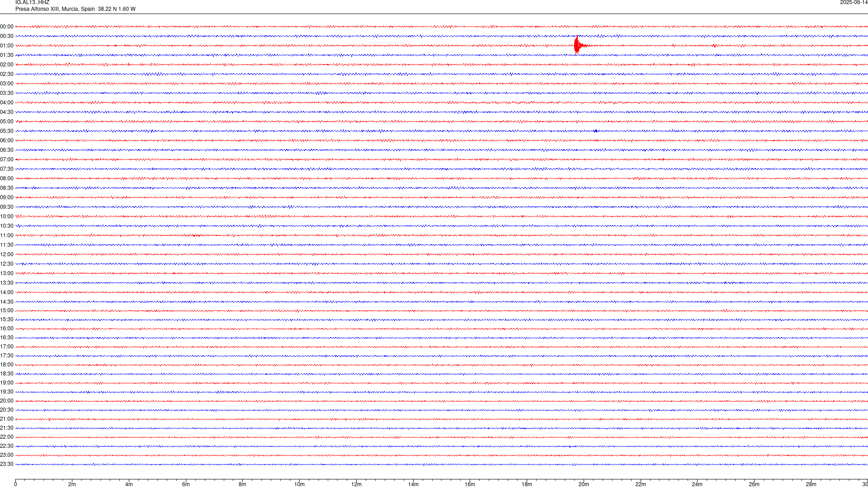868x488 pixels.
Task: Select the 03:00 trace time label
Action: coord(7,84)
